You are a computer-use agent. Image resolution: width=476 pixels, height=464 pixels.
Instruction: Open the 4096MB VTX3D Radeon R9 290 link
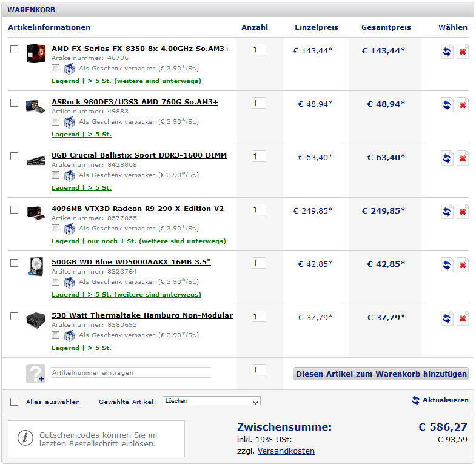point(138,209)
